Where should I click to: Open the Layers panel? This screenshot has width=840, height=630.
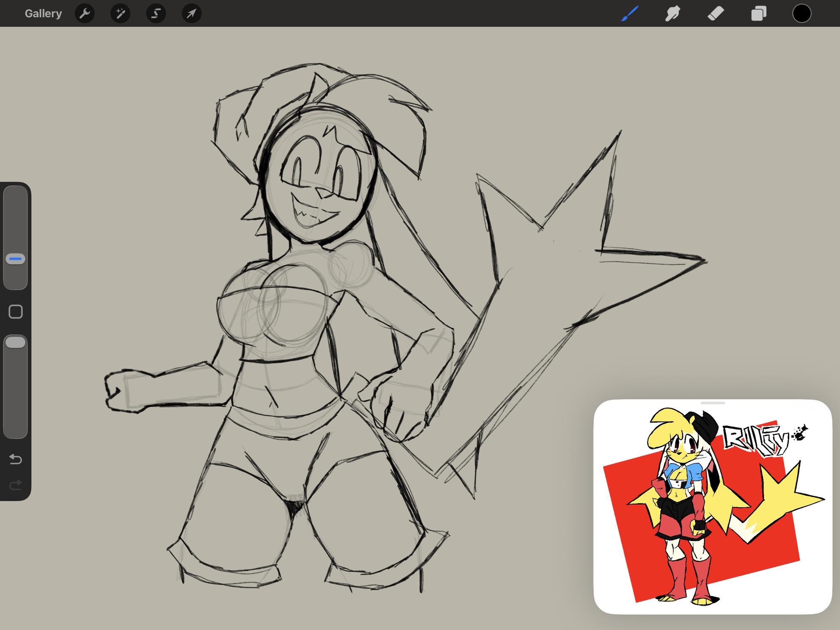pyautogui.click(x=759, y=13)
